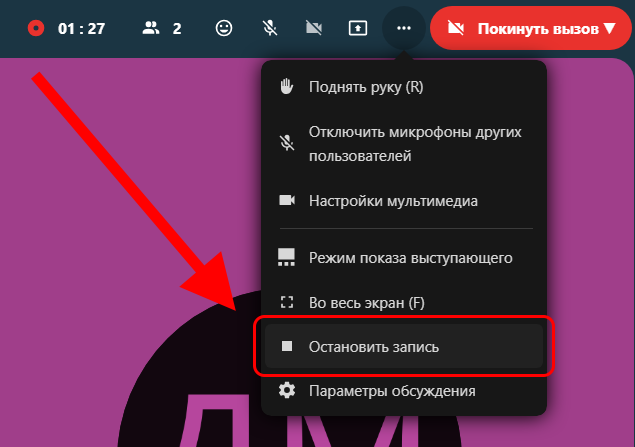Share your screen using the upload icon
The height and width of the screenshot is (447, 635).
pyautogui.click(x=357, y=28)
